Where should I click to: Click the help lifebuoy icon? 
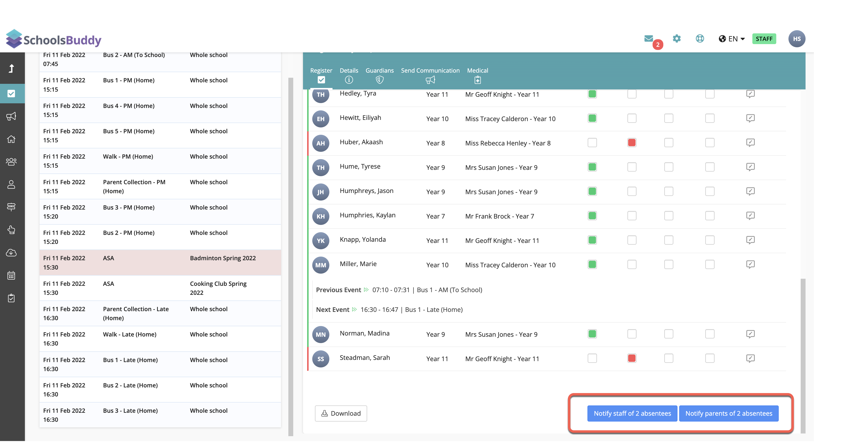click(x=700, y=39)
